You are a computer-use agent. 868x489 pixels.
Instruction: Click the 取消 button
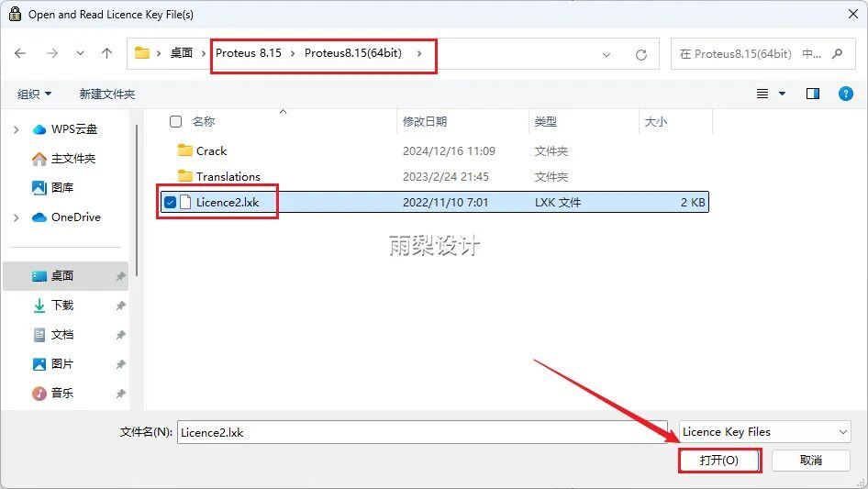[811, 461]
